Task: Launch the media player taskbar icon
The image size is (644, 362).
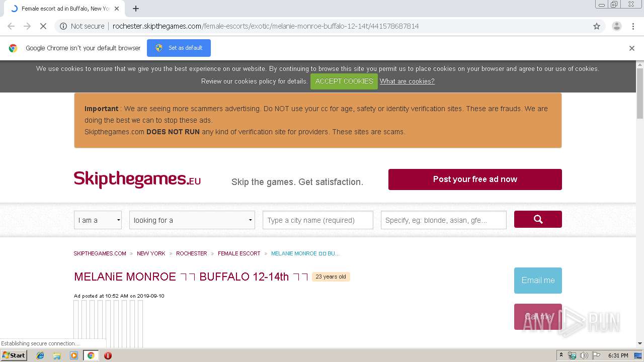Action: 74,355
